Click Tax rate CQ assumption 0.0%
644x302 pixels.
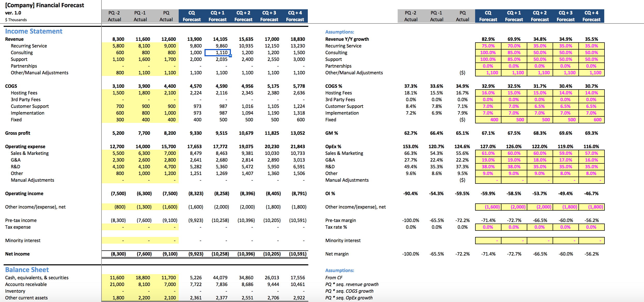click(x=488, y=227)
